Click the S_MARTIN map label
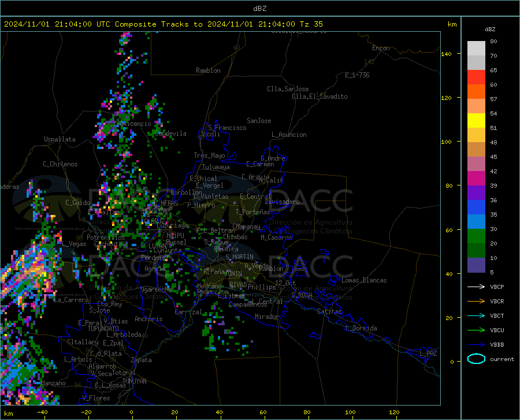 pos(239,257)
